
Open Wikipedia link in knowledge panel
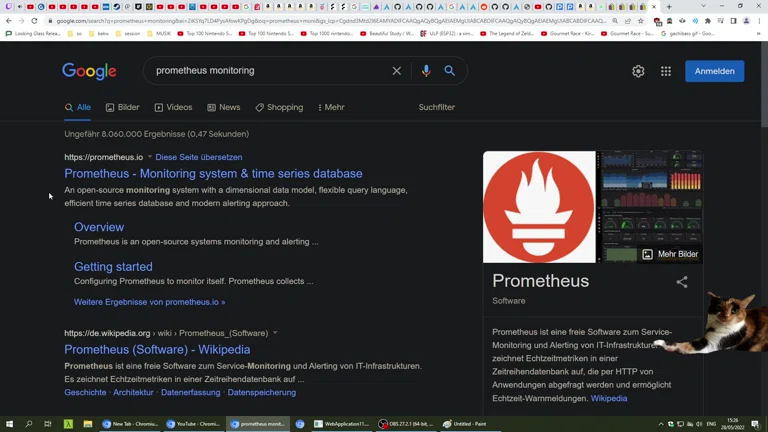point(609,398)
